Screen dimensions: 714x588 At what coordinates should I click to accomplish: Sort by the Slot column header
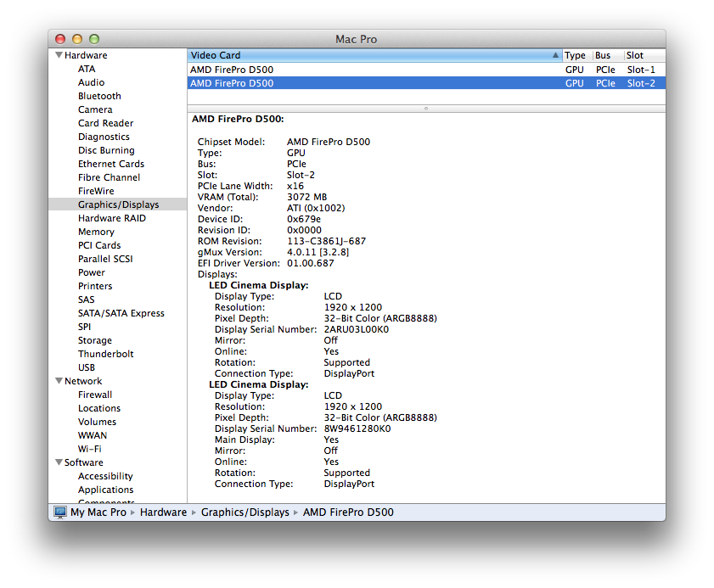[644, 55]
